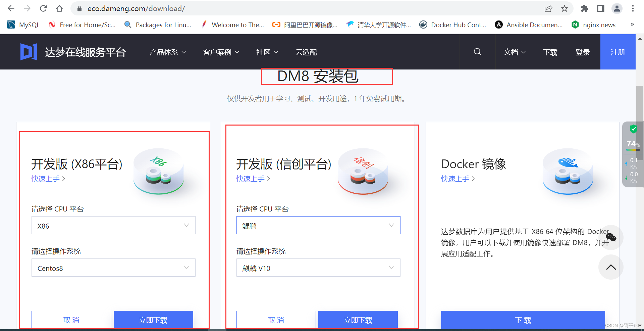Click the DM8 安装包 heading text
This screenshot has height=331, width=644.
pyautogui.click(x=318, y=76)
